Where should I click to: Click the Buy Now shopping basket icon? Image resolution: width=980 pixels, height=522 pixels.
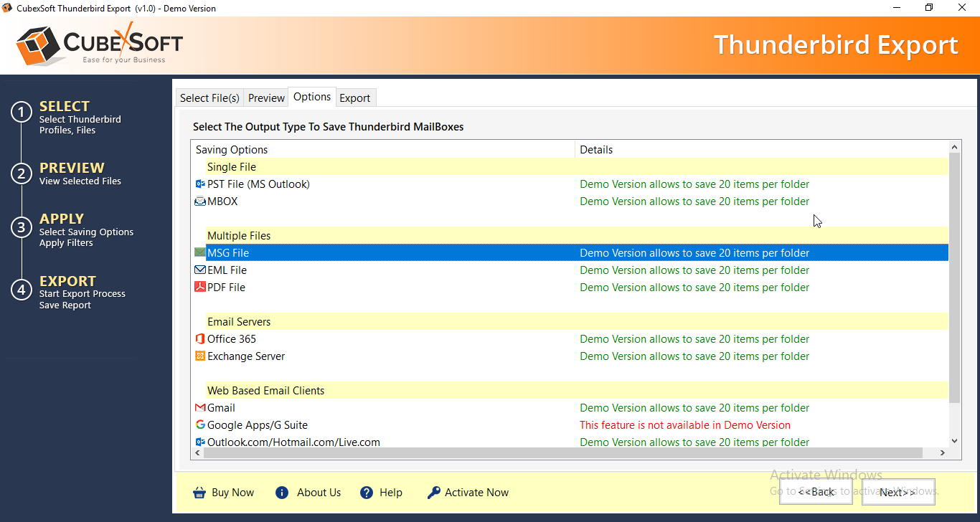tap(199, 493)
